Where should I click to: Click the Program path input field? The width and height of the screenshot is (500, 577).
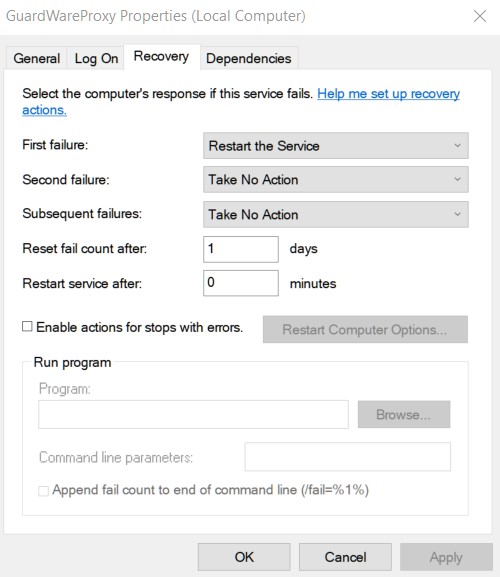(x=193, y=414)
